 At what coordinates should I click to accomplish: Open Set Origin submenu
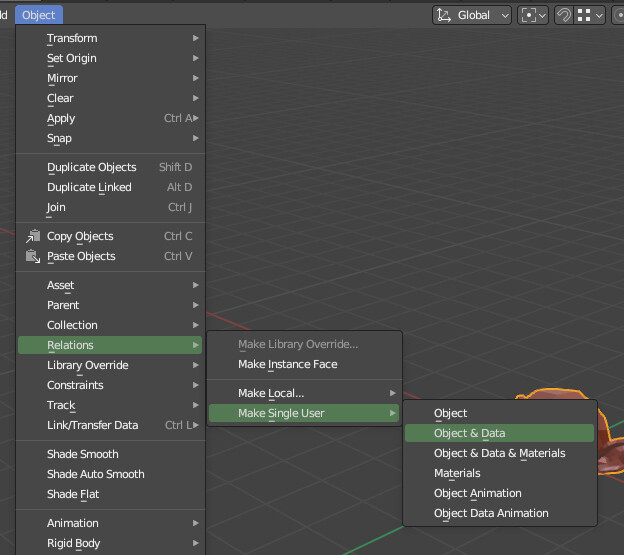click(110, 58)
